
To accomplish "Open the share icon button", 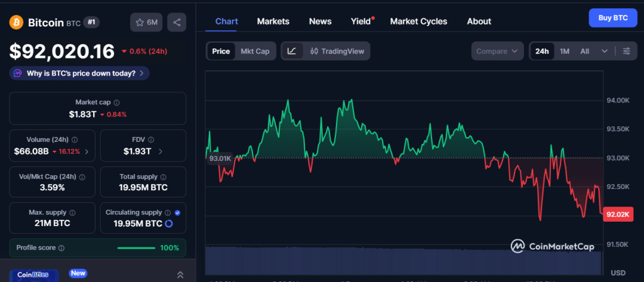I will [x=177, y=22].
